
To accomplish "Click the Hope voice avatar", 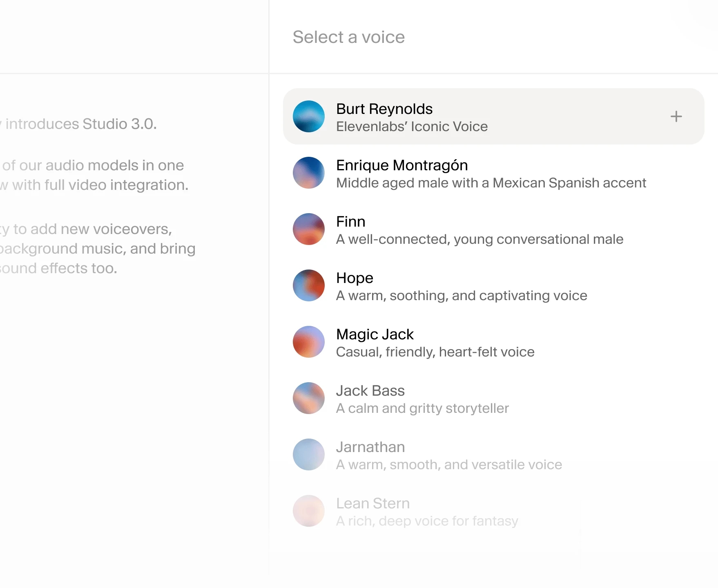I will click(309, 285).
